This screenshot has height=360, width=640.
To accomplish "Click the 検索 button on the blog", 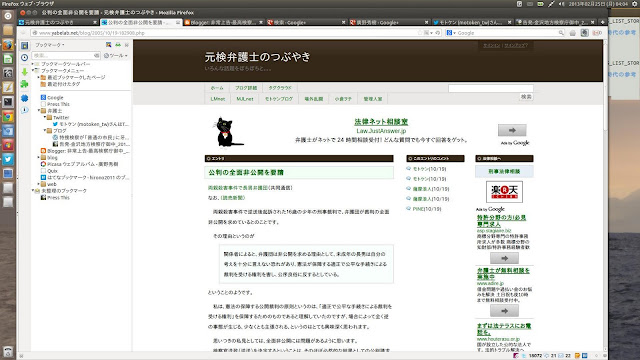I will point(526,97).
